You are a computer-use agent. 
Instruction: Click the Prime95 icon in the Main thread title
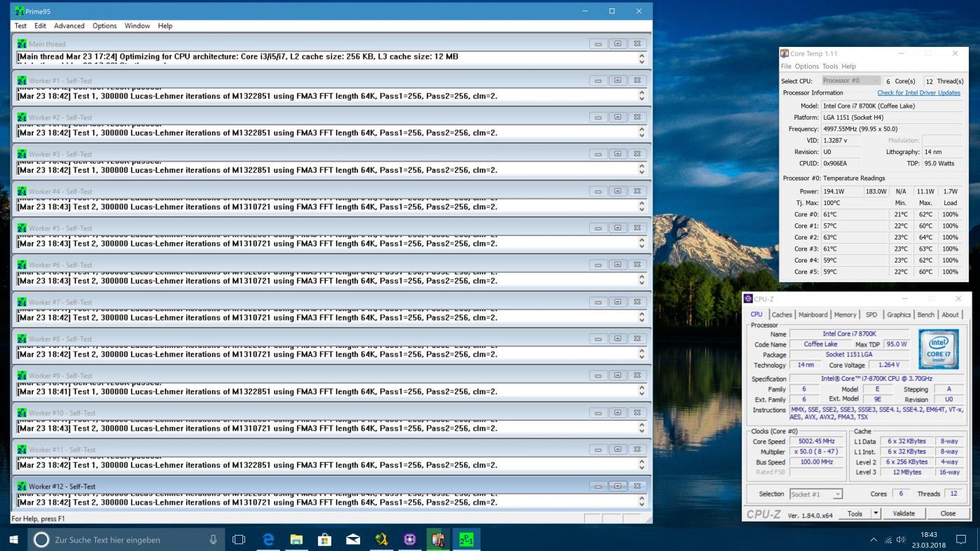22,43
